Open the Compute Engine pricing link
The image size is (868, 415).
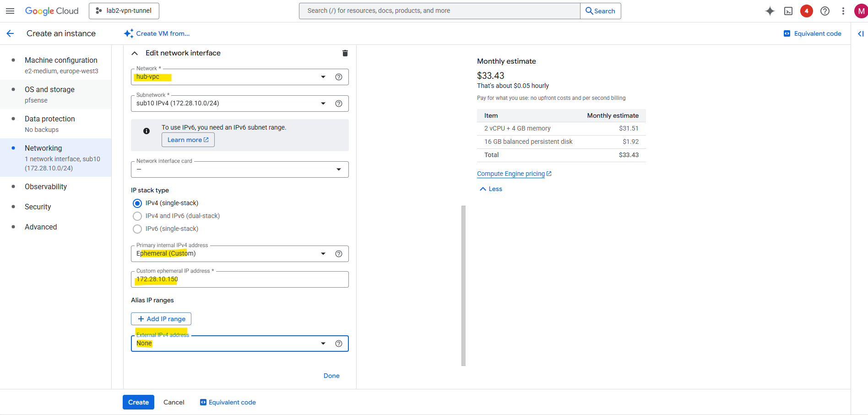point(511,174)
